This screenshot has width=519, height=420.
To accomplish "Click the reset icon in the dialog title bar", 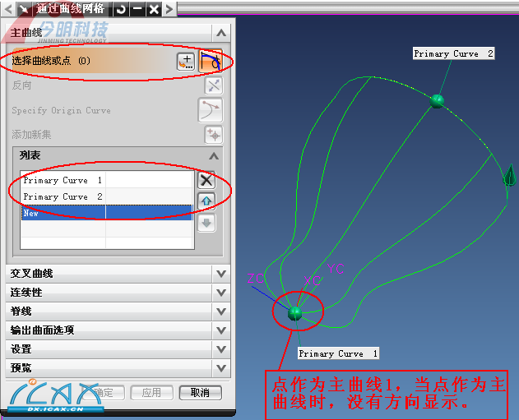I will pos(122,9).
